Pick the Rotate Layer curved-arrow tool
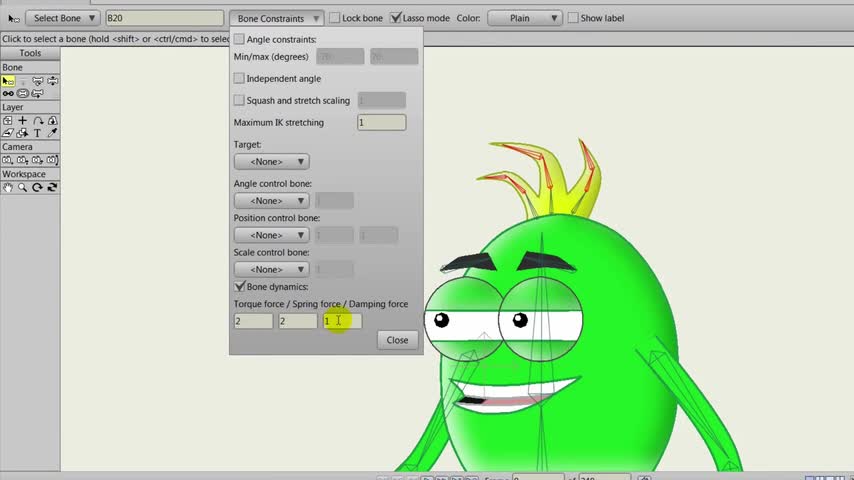This screenshot has height=480, width=854. click(38, 120)
